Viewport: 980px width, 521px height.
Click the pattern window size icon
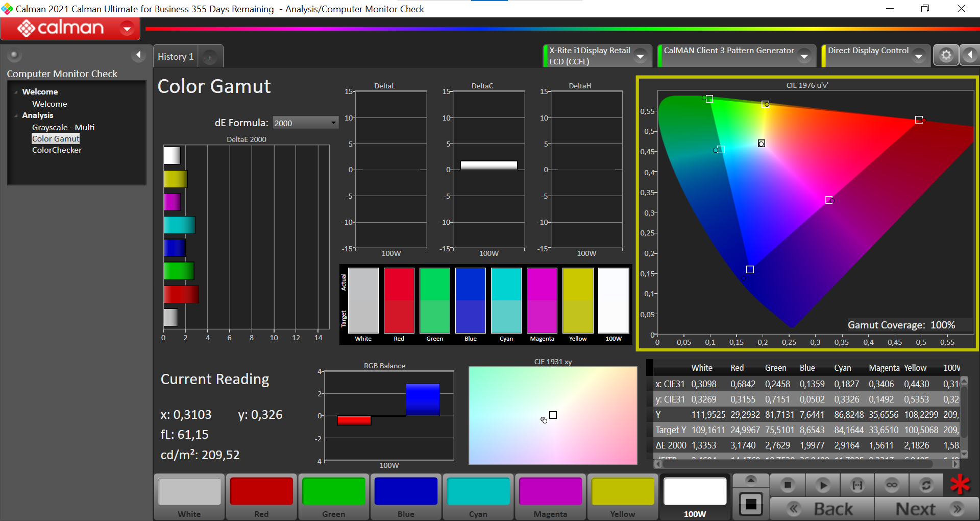[751, 504]
